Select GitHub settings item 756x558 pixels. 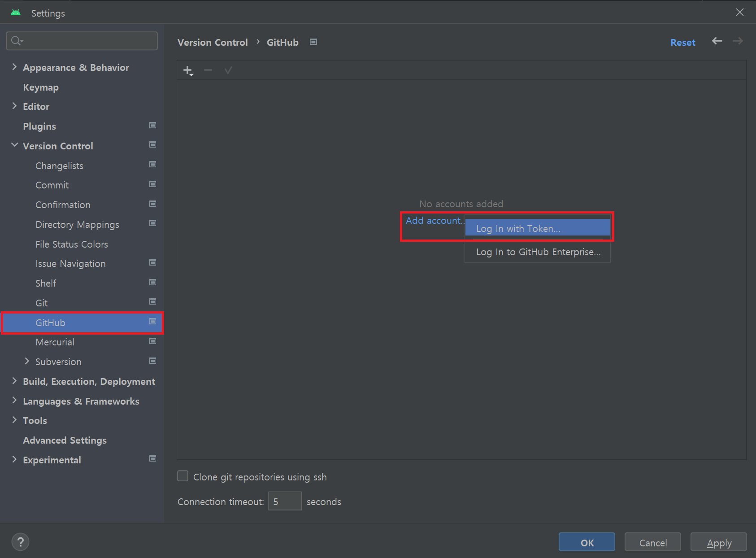pyautogui.click(x=82, y=323)
